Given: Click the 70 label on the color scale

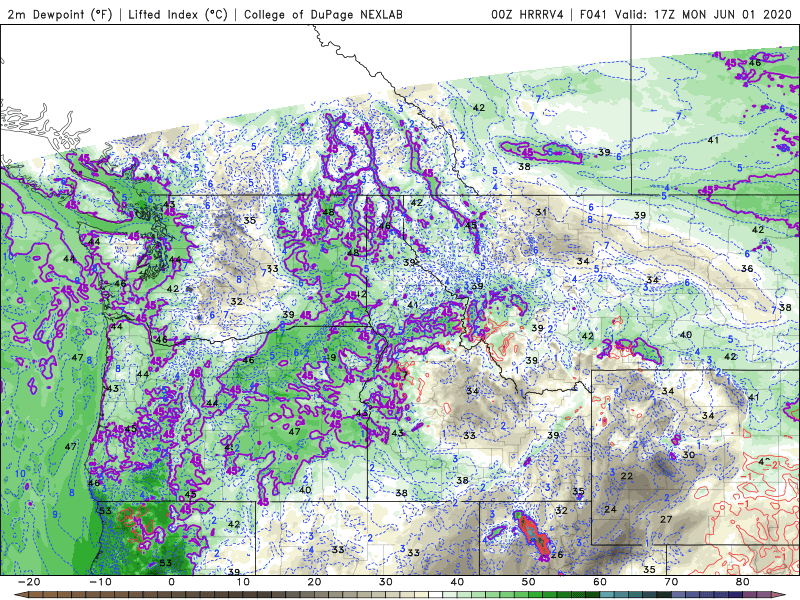Looking at the screenshot, I should [x=671, y=582].
